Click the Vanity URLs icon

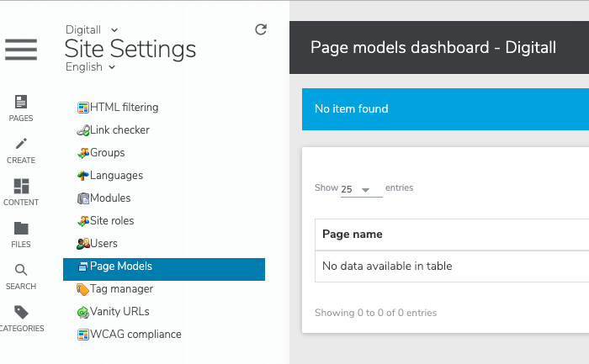click(x=83, y=312)
